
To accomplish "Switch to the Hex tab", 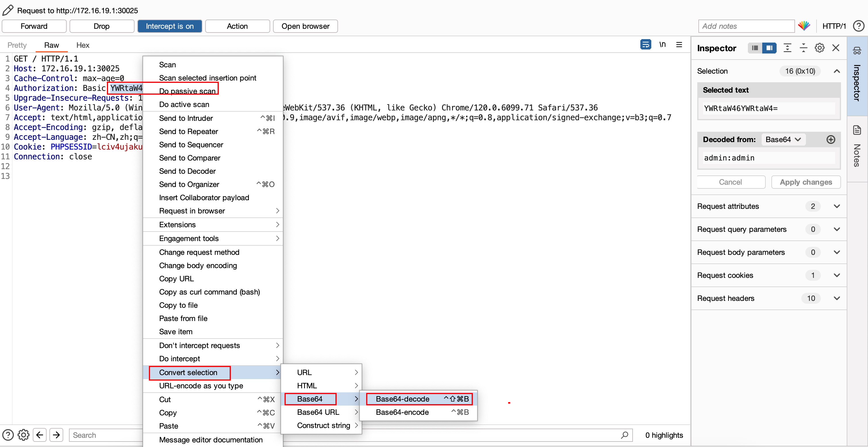I will (82, 45).
